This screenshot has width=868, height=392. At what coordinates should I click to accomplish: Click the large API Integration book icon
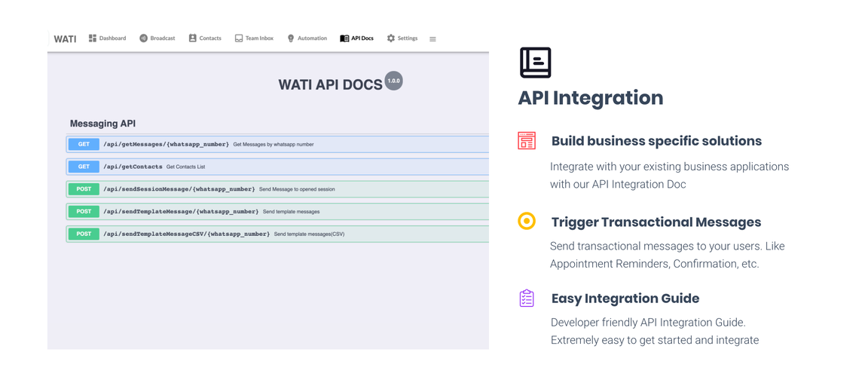[535, 63]
